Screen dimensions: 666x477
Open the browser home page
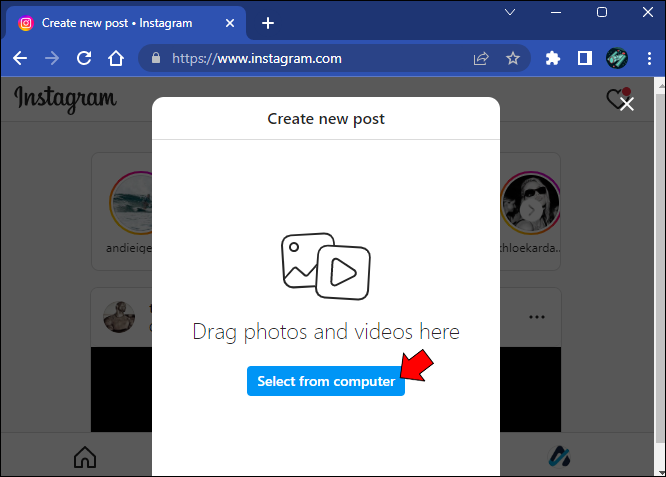[116, 58]
